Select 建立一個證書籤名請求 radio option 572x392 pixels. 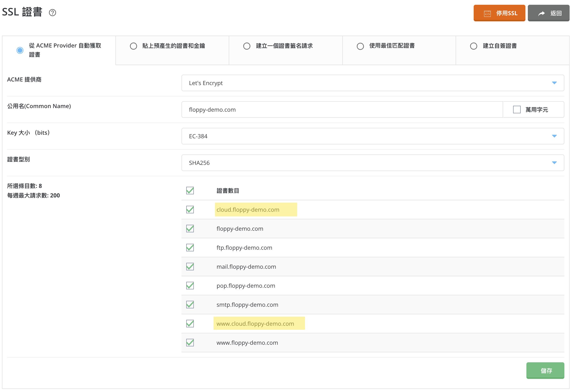coord(247,46)
